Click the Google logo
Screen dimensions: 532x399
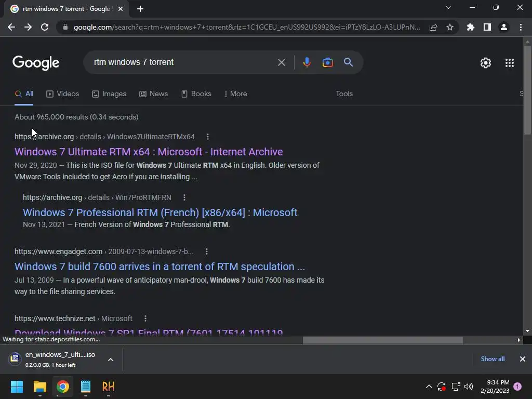[x=36, y=63]
